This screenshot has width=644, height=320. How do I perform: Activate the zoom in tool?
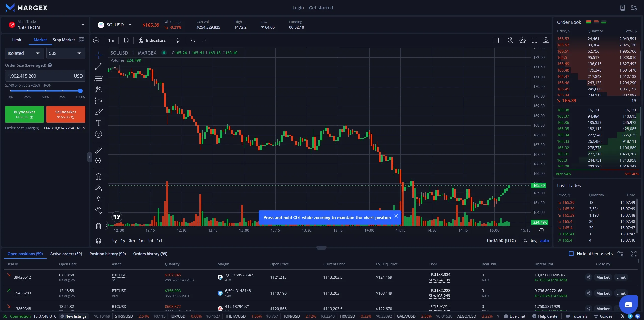pos(98,161)
